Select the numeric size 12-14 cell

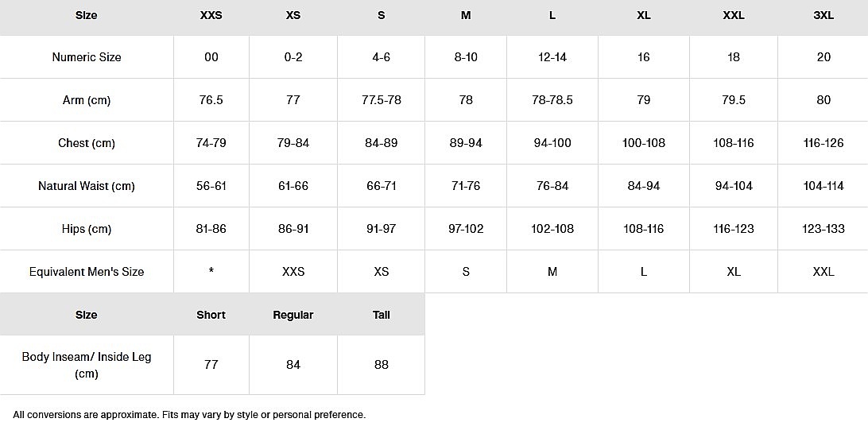tap(552, 57)
